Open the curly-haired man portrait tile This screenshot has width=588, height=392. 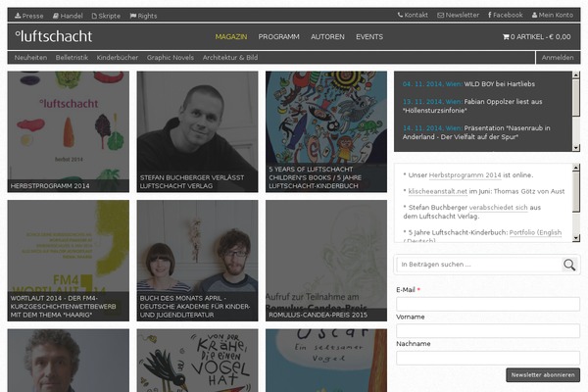(69, 361)
